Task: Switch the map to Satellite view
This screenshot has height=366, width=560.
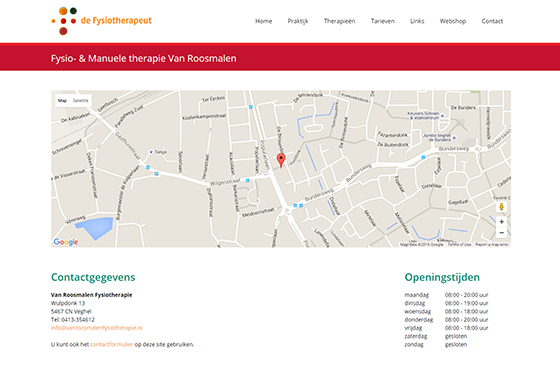Action: pos(81,101)
